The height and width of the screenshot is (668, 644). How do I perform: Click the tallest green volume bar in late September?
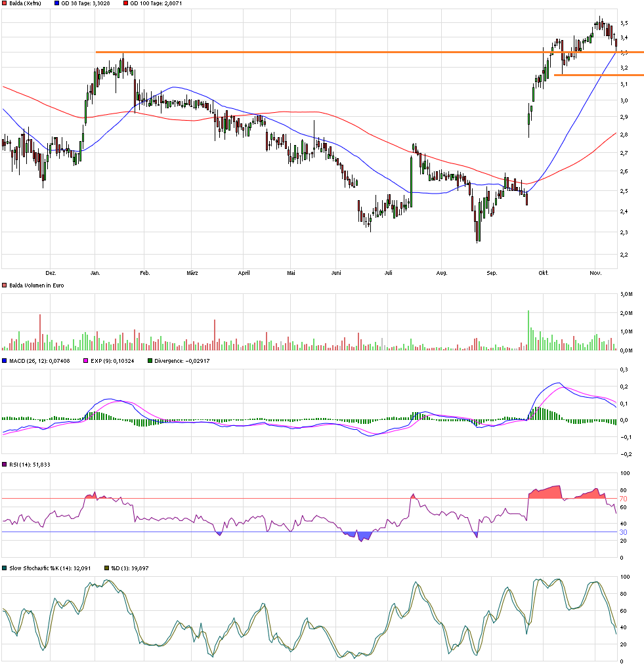pyautogui.click(x=528, y=330)
